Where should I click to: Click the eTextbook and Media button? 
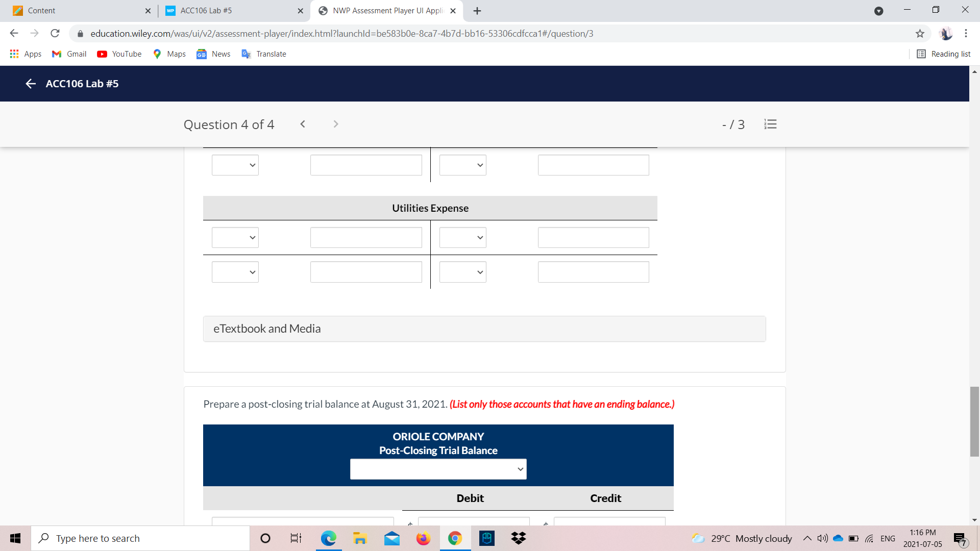click(x=267, y=329)
